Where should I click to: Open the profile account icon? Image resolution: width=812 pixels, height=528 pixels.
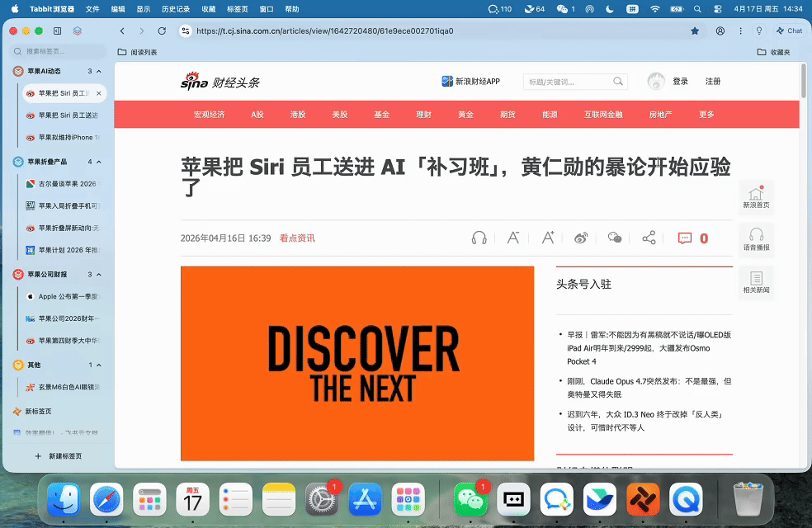pos(720,31)
